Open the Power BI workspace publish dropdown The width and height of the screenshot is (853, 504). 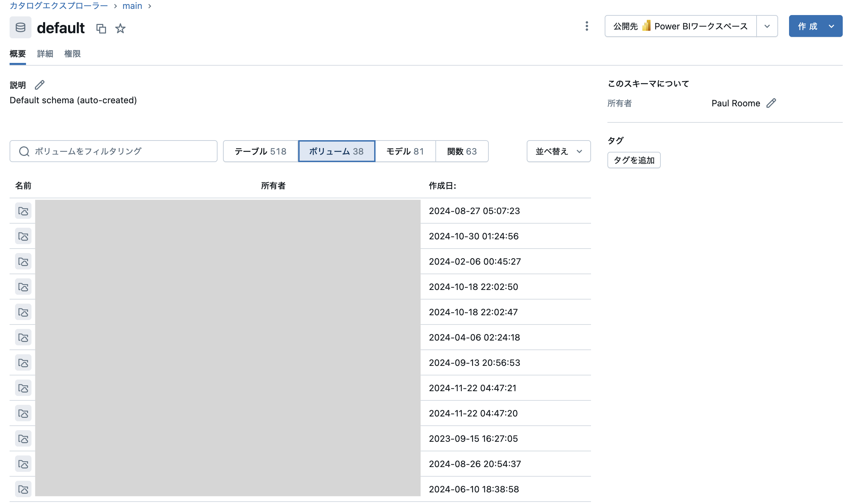767,26
